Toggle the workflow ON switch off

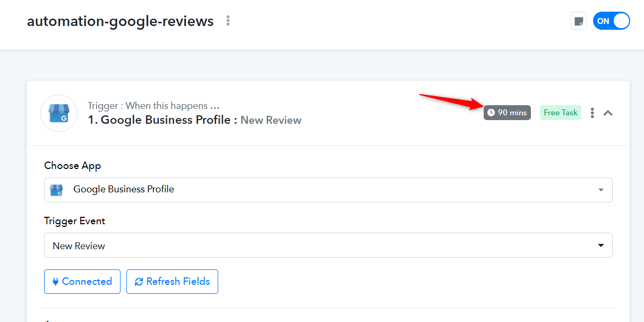tap(611, 21)
